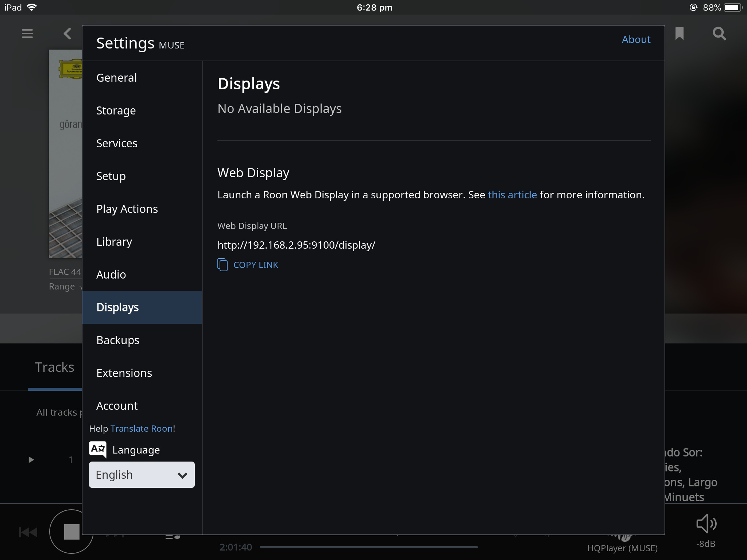The height and width of the screenshot is (560, 747).
Task: Switch to the Tracks tab
Action: coord(54,367)
